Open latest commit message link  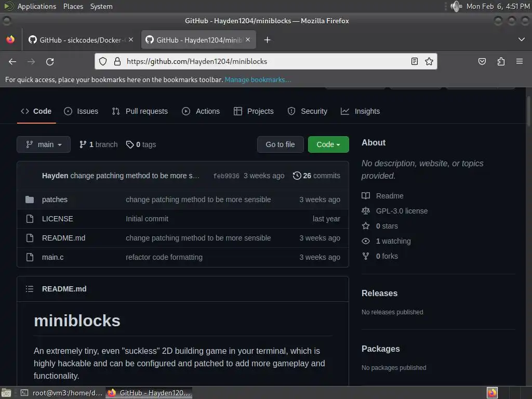tap(135, 176)
